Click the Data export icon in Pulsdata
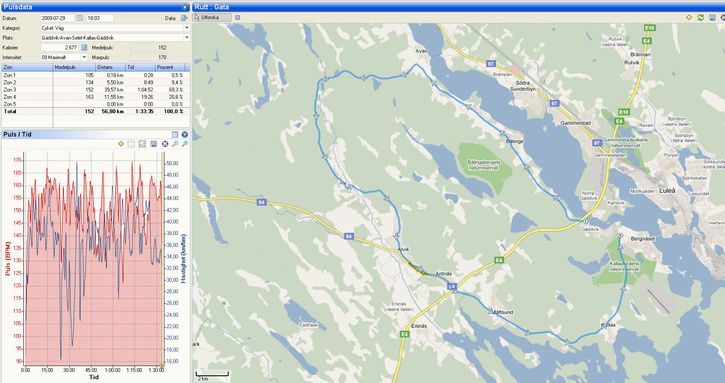Image resolution: width=725 pixels, height=383 pixels. (184, 18)
